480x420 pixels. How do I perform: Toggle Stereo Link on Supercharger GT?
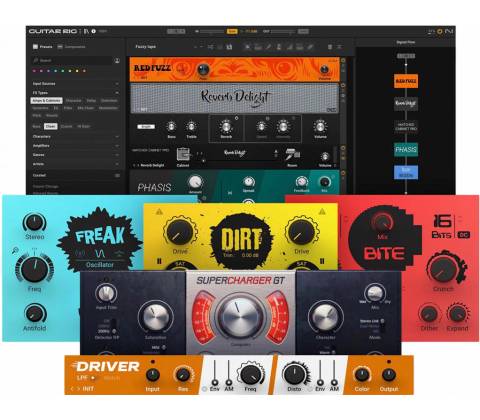coord(382,321)
